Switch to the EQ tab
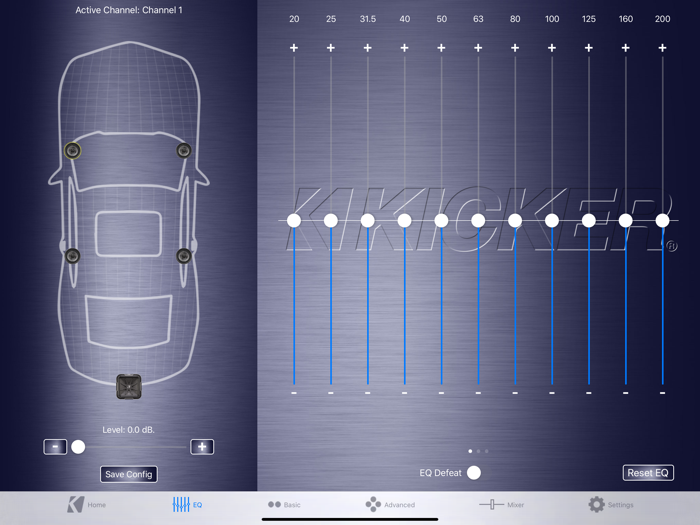The image size is (700, 525). coord(188,504)
